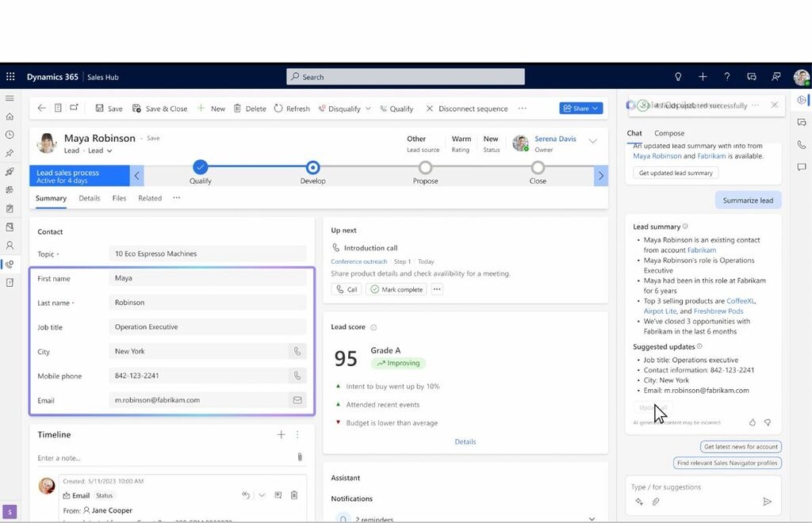Add timeline entry with plus icon
This screenshot has width=812, height=523.
click(x=281, y=434)
